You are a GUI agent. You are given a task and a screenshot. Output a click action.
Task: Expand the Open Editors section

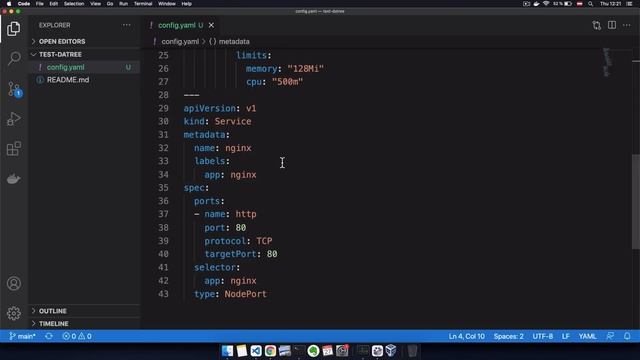click(84, 42)
